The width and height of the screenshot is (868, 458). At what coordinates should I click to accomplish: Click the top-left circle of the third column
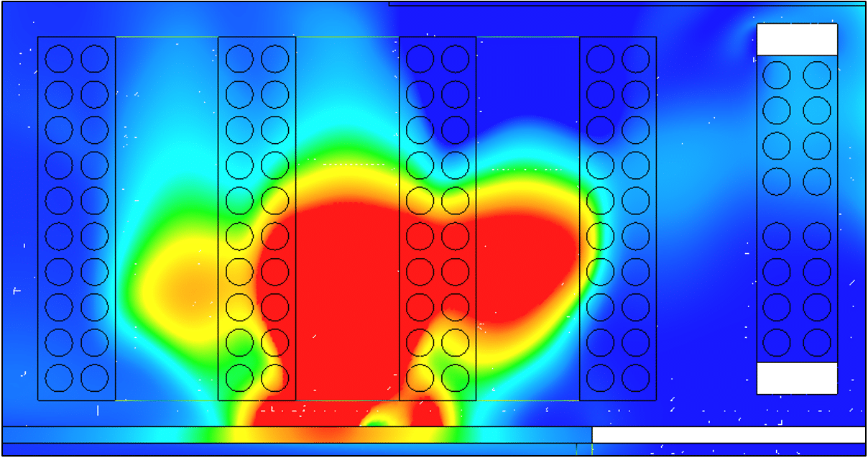click(x=420, y=59)
